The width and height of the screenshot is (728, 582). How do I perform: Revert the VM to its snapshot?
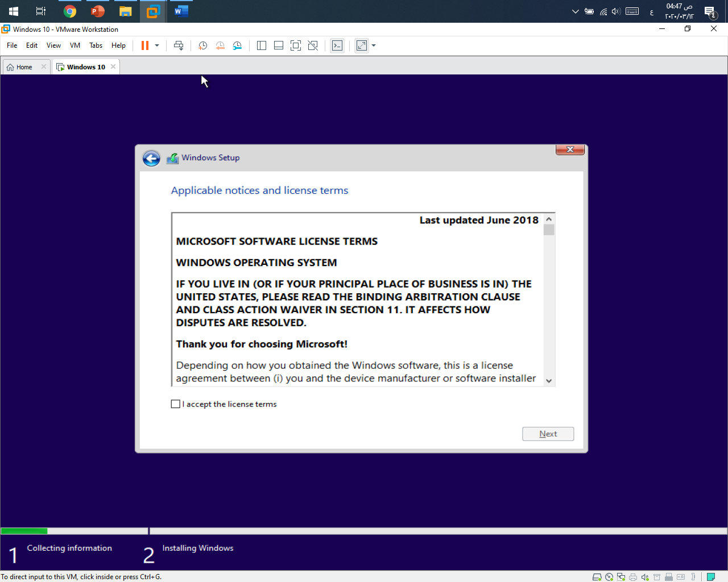pos(220,45)
